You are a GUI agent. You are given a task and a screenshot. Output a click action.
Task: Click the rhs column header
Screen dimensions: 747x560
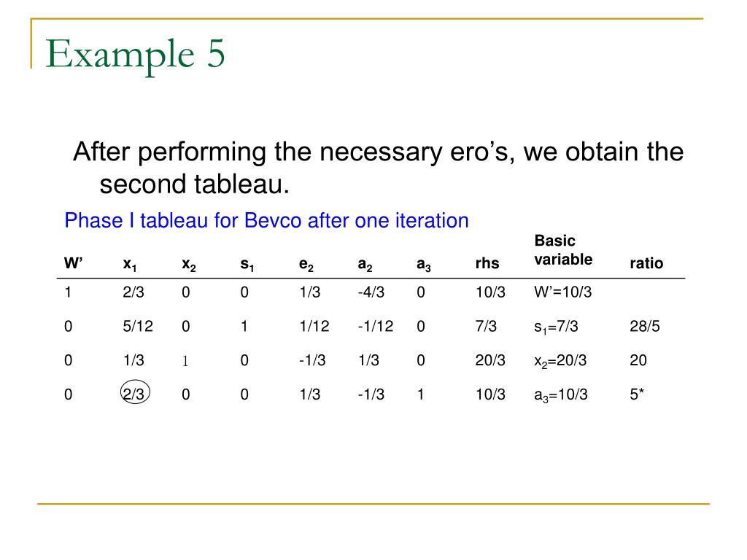point(487,263)
